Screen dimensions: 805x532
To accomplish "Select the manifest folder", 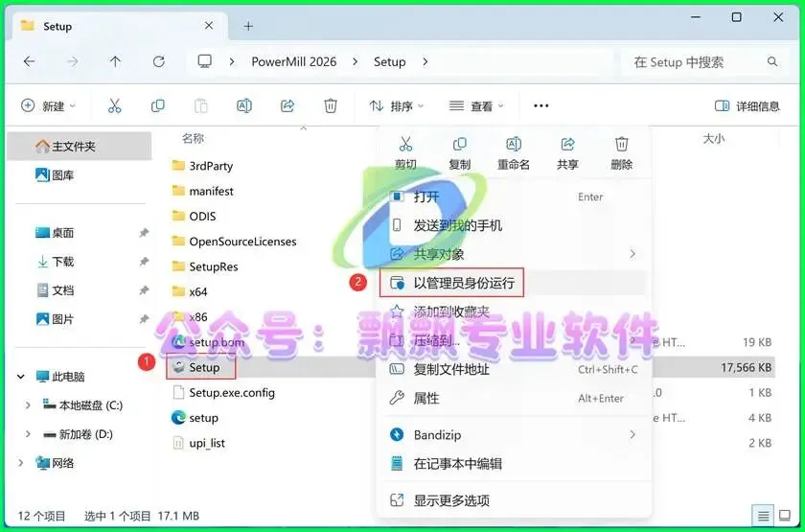I will click(x=202, y=191).
